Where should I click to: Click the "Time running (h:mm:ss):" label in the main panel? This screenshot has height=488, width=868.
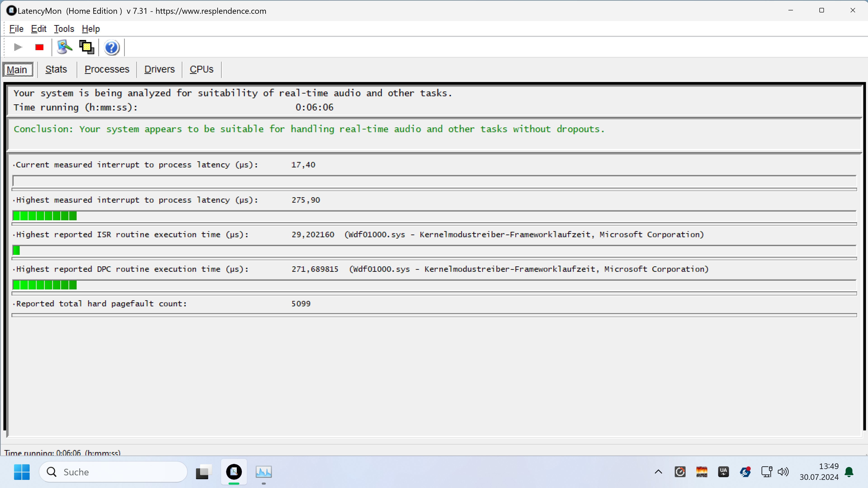point(75,108)
